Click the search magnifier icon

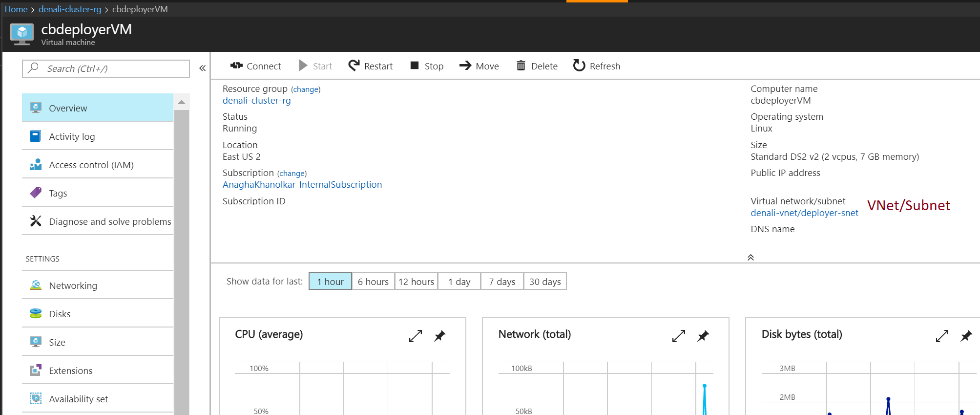(33, 68)
